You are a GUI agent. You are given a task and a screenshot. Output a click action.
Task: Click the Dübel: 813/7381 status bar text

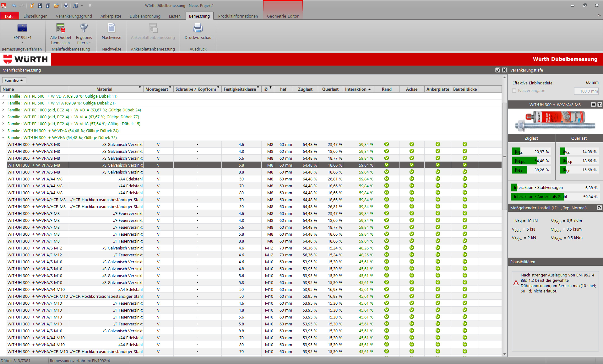pyautogui.click(x=16, y=361)
